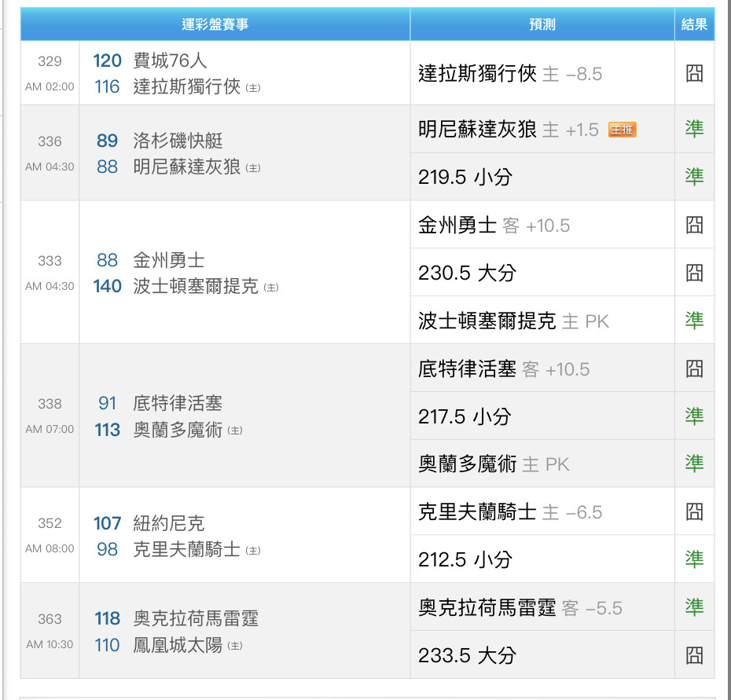Viewport: 731px width, 700px height.
Task: Click the 準 result for 奧克拉荷馬雷霆 -5.5
Action: pos(694,607)
